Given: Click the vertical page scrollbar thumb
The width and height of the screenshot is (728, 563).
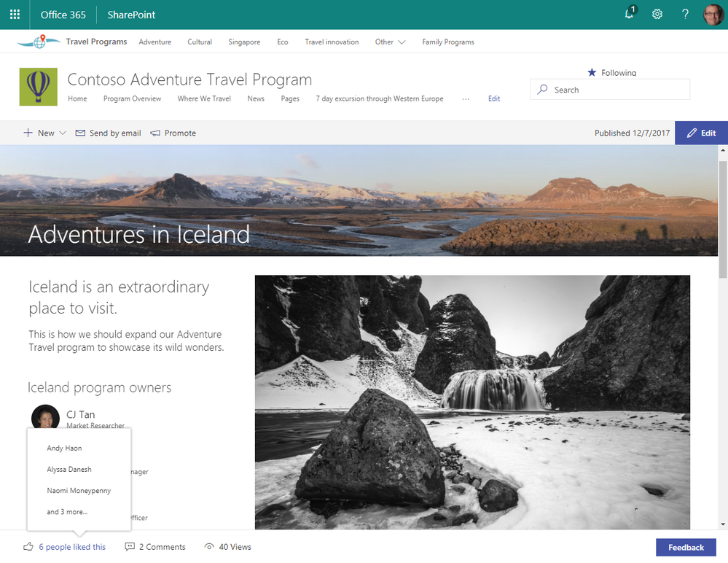Looking at the screenshot, I should [722, 220].
